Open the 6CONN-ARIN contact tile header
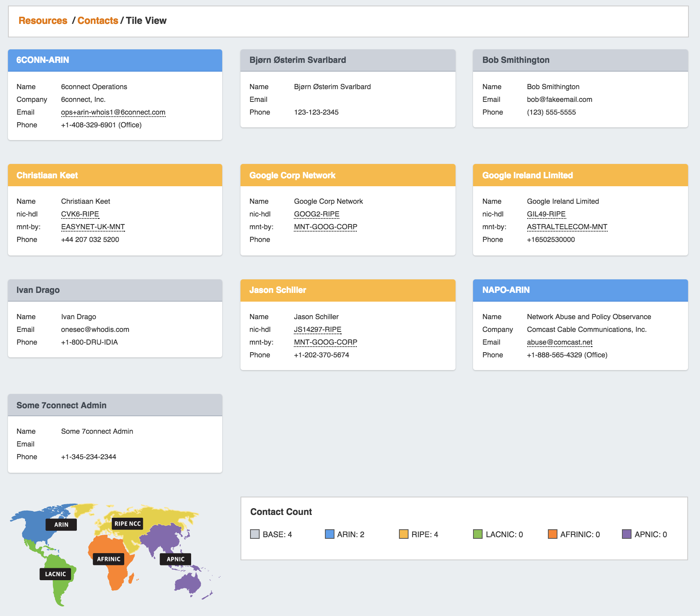The image size is (700, 616). [x=115, y=60]
